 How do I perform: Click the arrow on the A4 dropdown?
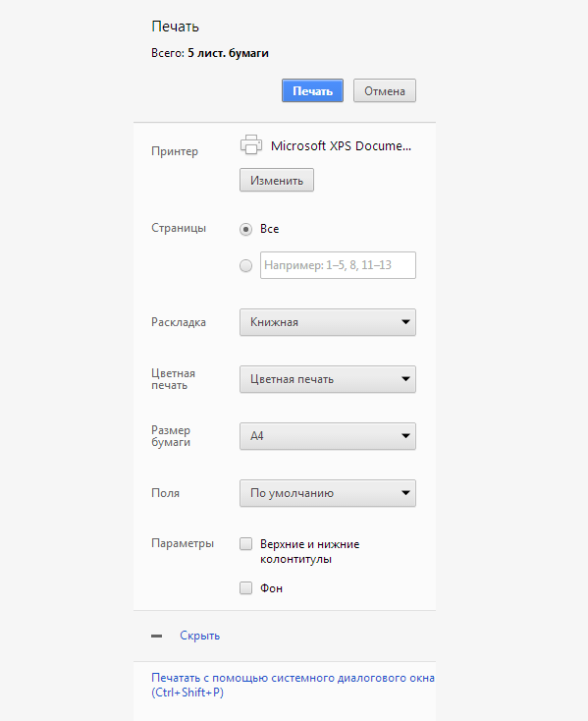405,436
